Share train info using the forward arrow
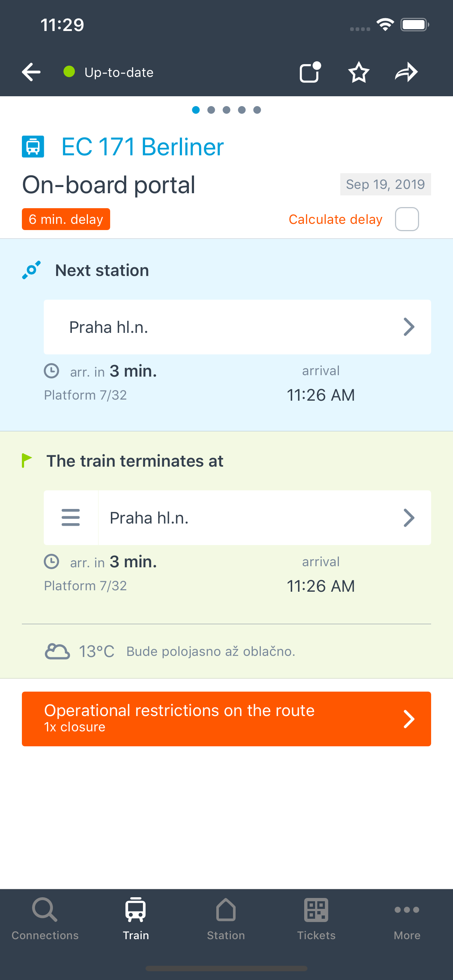This screenshot has height=980, width=453. pos(407,72)
